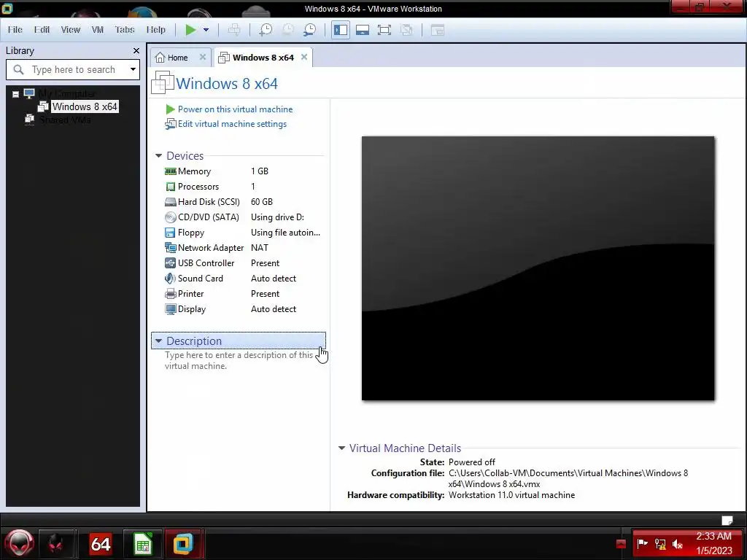Click the Hard Disk (SCSI) icon
The height and width of the screenshot is (560, 747).
[x=170, y=202]
